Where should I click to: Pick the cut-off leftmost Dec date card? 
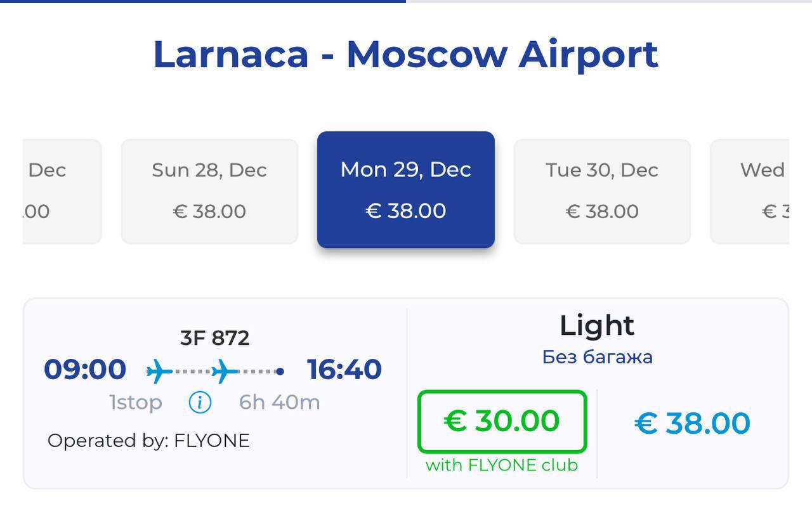click(62, 191)
